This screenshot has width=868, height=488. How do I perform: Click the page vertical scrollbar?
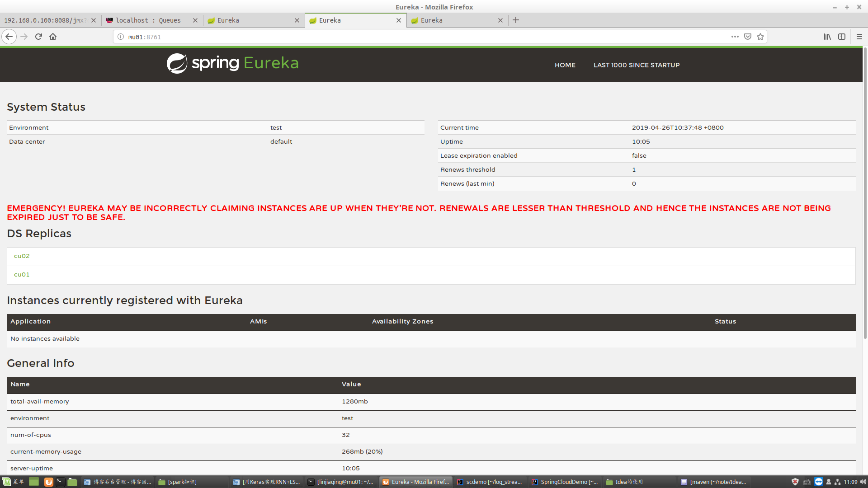[865, 193]
